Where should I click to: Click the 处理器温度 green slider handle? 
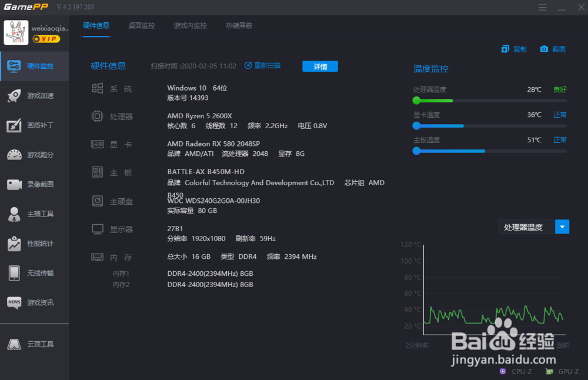(x=416, y=101)
